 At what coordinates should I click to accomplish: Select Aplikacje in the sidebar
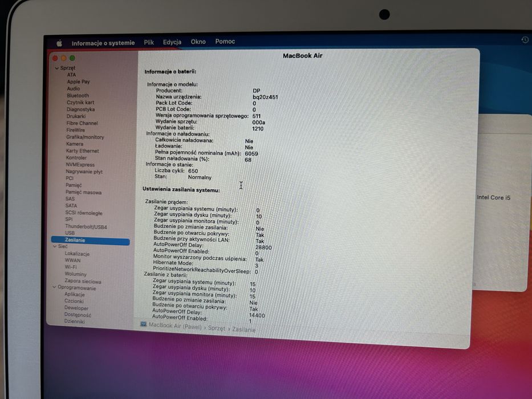click(75, 295)
